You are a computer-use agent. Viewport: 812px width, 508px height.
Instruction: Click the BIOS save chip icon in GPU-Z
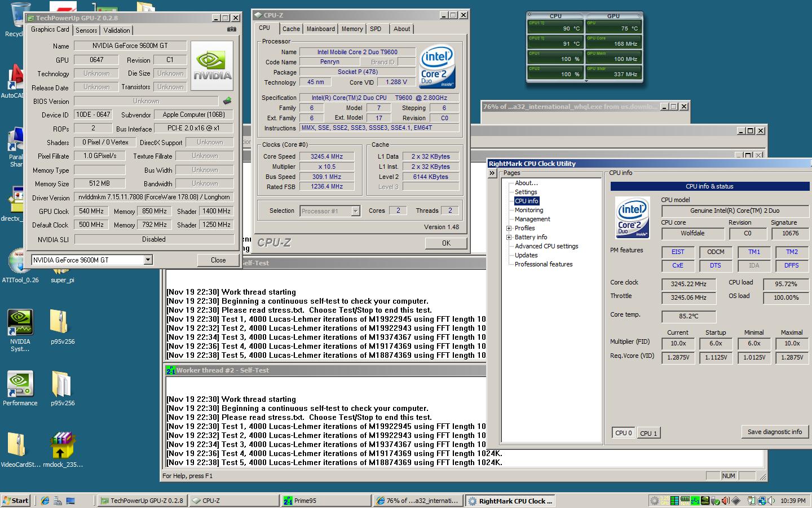(227, 101)
